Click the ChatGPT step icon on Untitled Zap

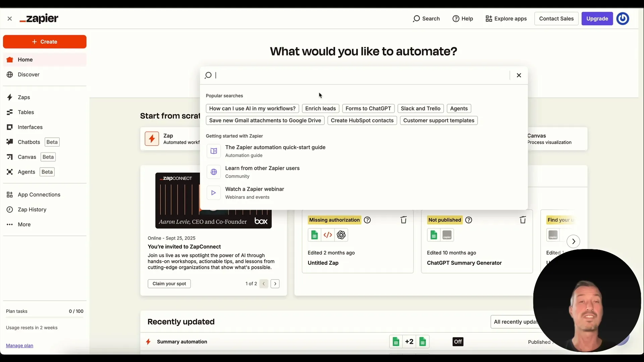click(x=341, y=235)
